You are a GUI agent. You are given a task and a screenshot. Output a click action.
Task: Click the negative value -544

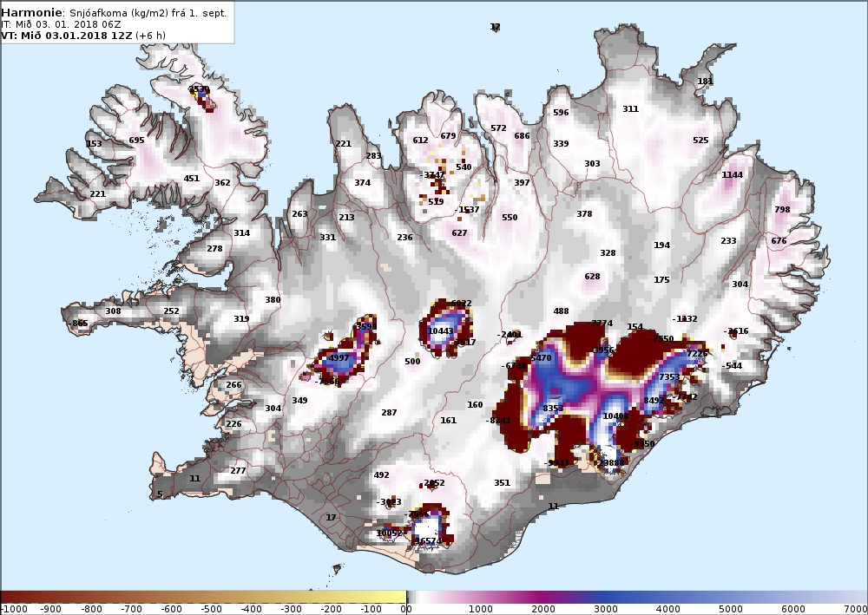[732, 365]
